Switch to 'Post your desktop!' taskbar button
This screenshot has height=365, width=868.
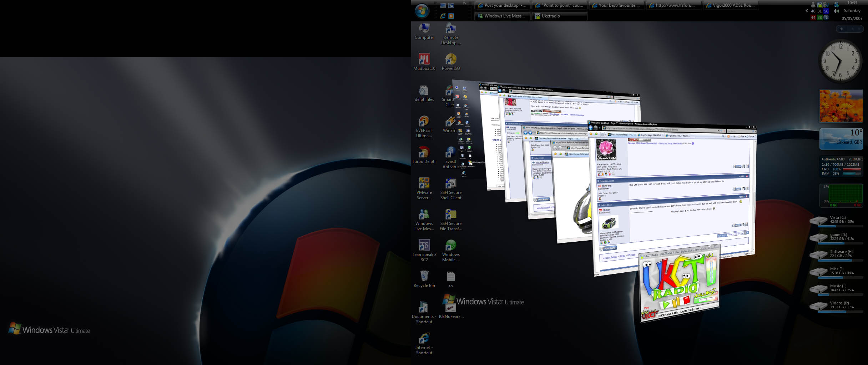pos(502,5)
